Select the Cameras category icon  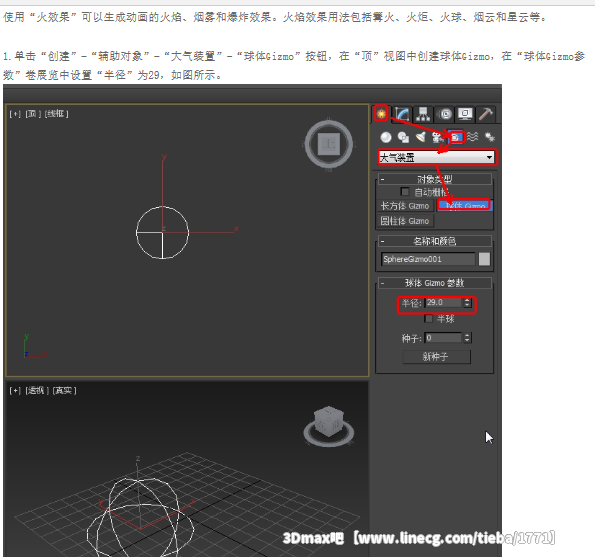[438, 137]
